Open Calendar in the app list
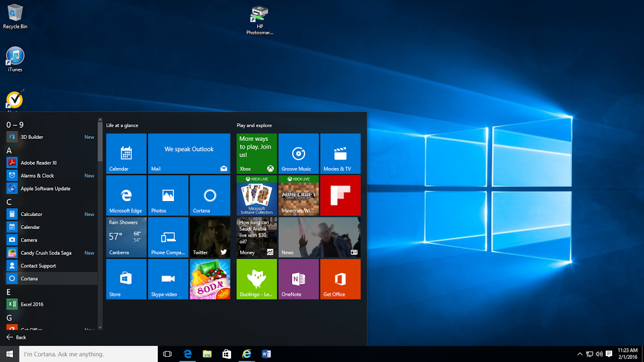The image size is (644, 362). tap(51, 227)
